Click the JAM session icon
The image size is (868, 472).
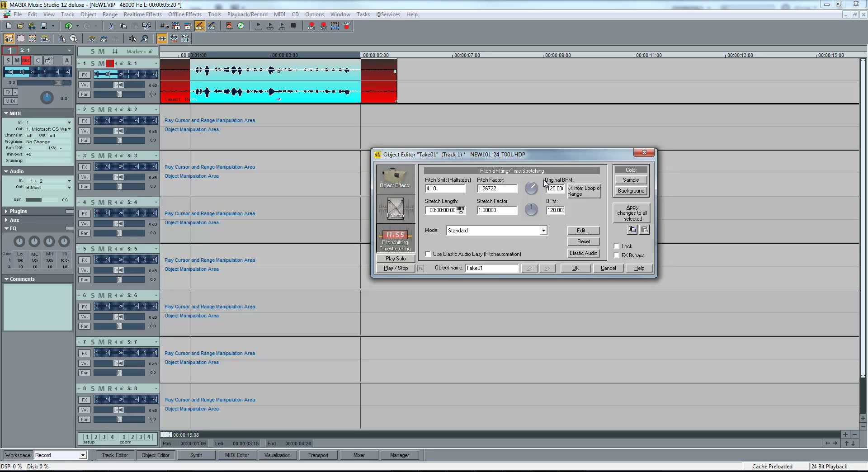[x=347, y=26]
